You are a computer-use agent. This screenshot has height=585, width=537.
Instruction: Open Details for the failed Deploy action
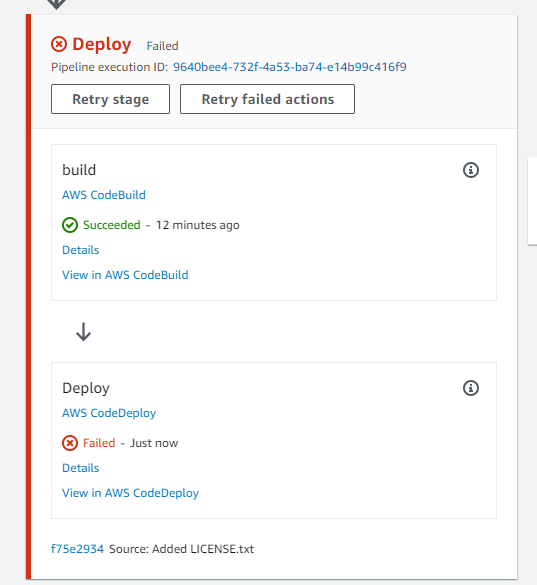point(81,468)
